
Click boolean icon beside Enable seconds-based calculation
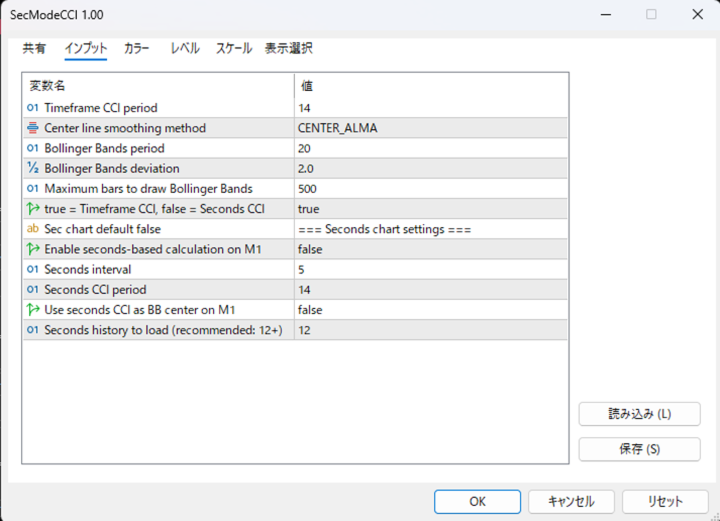pyautogui.click(x=33, y=249)
